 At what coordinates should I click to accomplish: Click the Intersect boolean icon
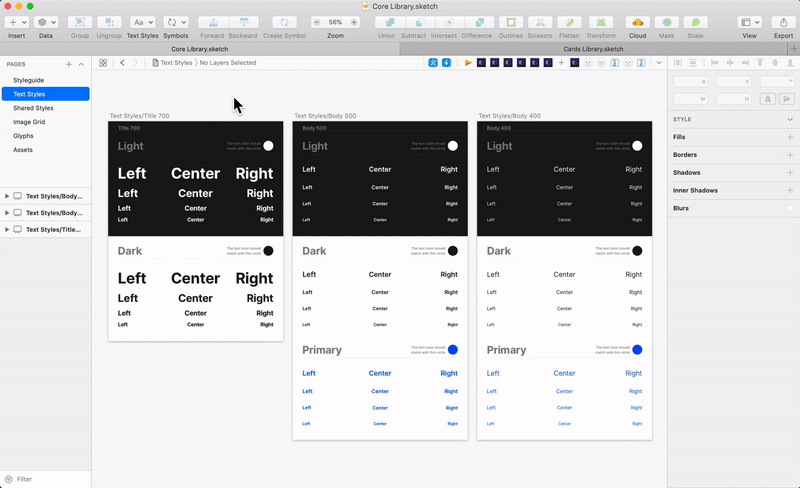coord(449,22)
